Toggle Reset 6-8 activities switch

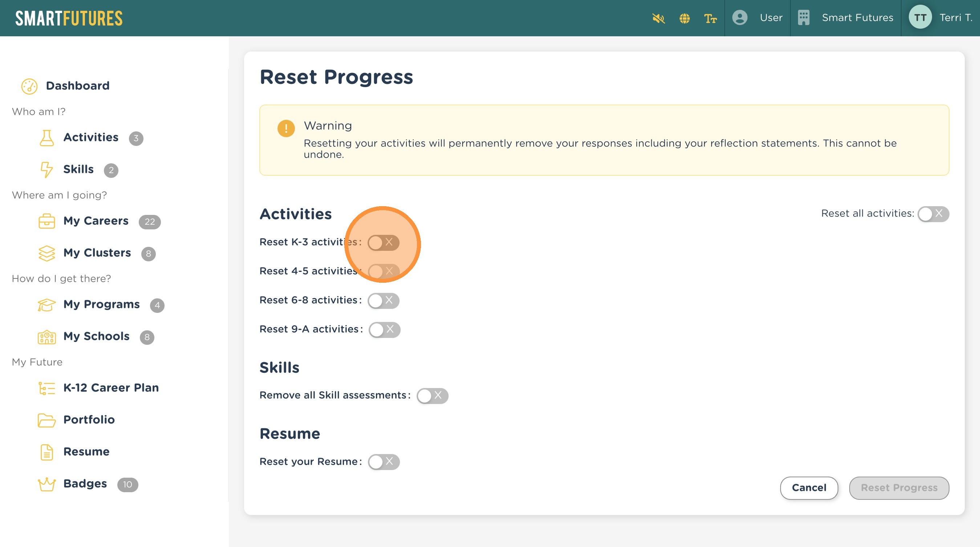tap(383, 301)
